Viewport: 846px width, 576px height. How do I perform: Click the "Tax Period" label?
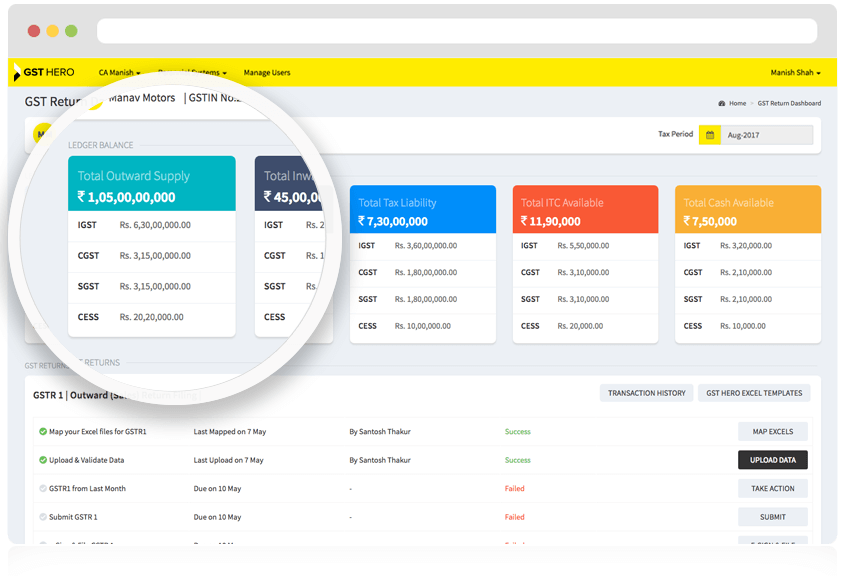(675, 134)
